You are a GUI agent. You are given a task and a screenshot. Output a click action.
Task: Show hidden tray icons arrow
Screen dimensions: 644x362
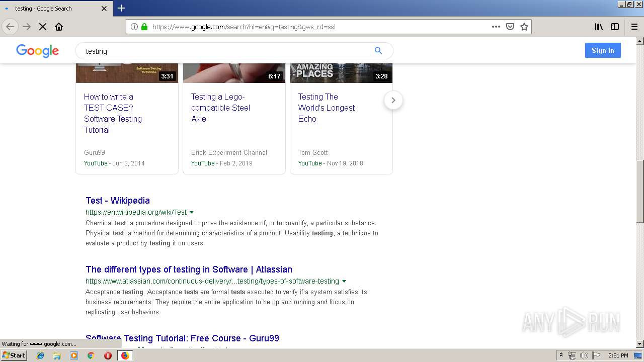click(x=561, y=355)
